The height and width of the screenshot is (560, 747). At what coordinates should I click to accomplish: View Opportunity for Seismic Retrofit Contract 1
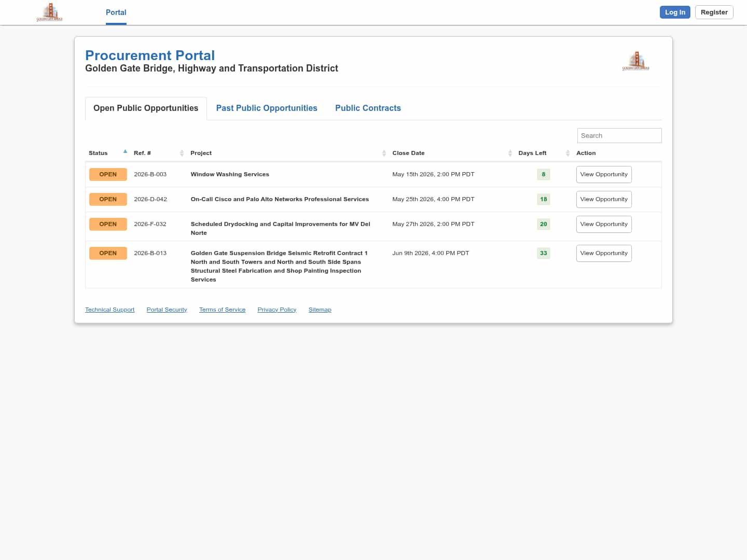pyautogui.click(x=604, y=254)
